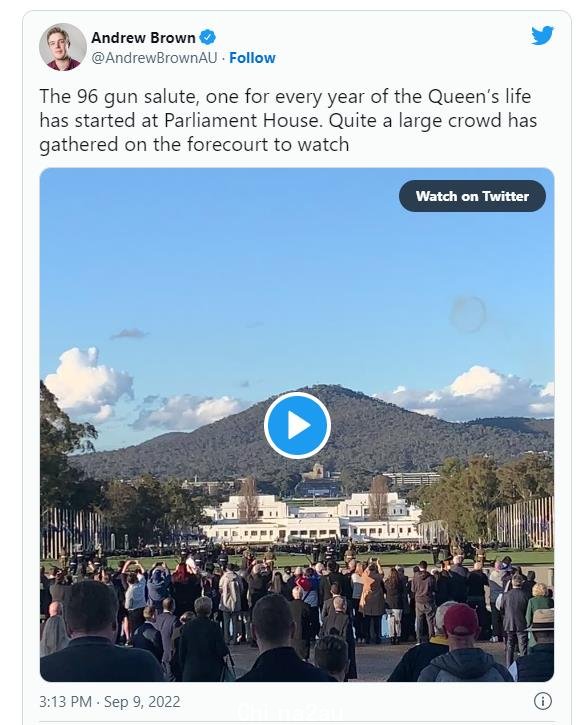Viewport: 580px width, 725px height.
Task: Click the phrase 'Queen's life' in the tweet
Action: 479,97
